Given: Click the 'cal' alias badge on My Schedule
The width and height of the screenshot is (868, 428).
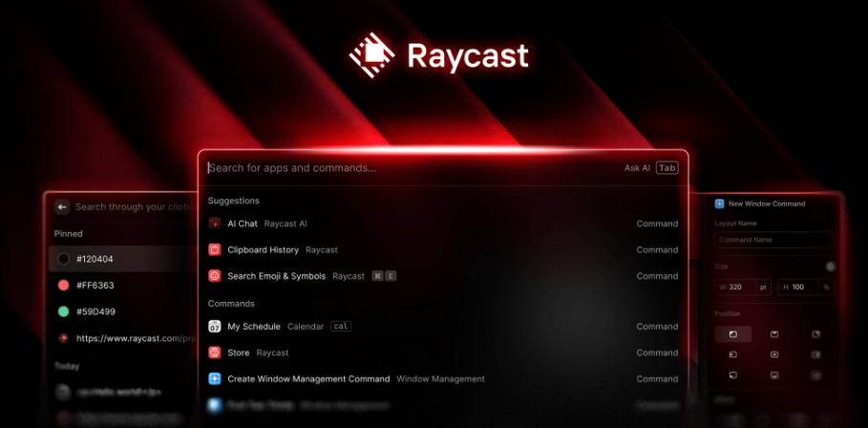Looking at the screenshot, I should click(x=341, y=326).
